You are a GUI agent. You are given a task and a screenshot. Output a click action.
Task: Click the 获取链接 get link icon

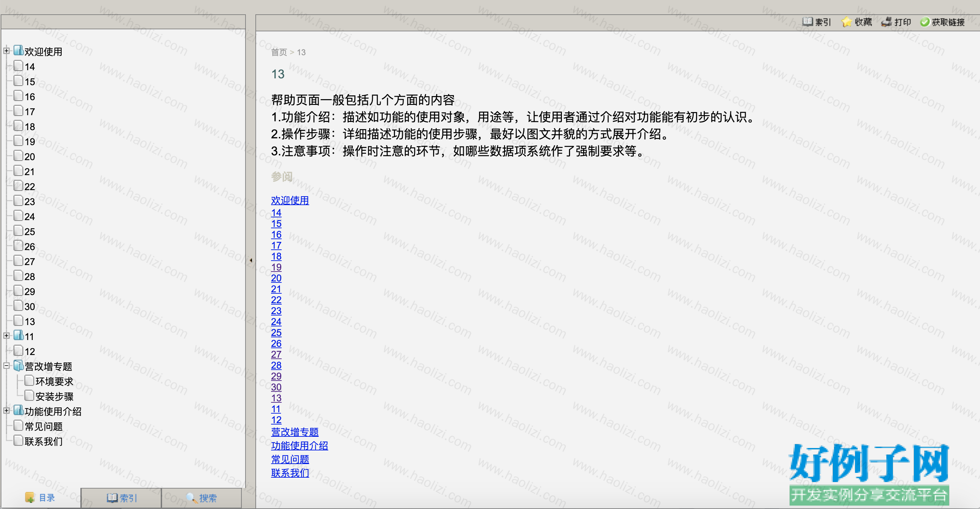tap(924, 22)
